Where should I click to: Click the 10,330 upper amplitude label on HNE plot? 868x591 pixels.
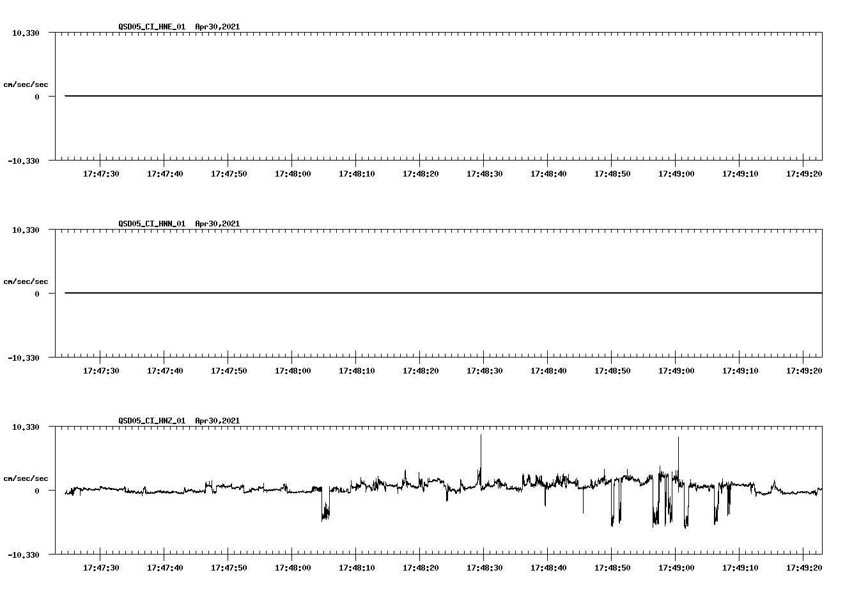coord(26,33)
